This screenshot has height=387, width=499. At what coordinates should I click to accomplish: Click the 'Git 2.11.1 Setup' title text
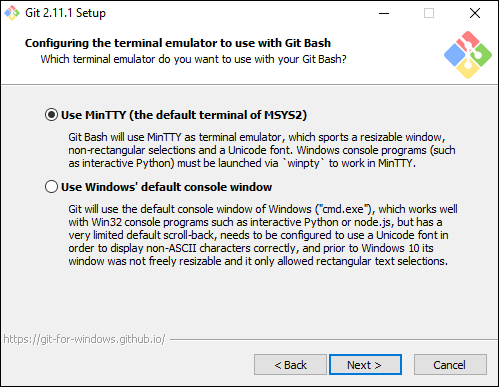click(65, 13)
